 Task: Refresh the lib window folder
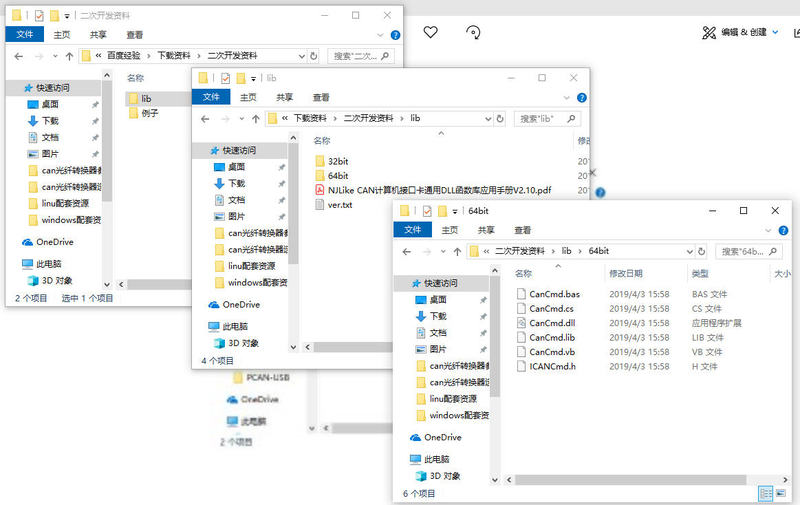tap(500, 119)
